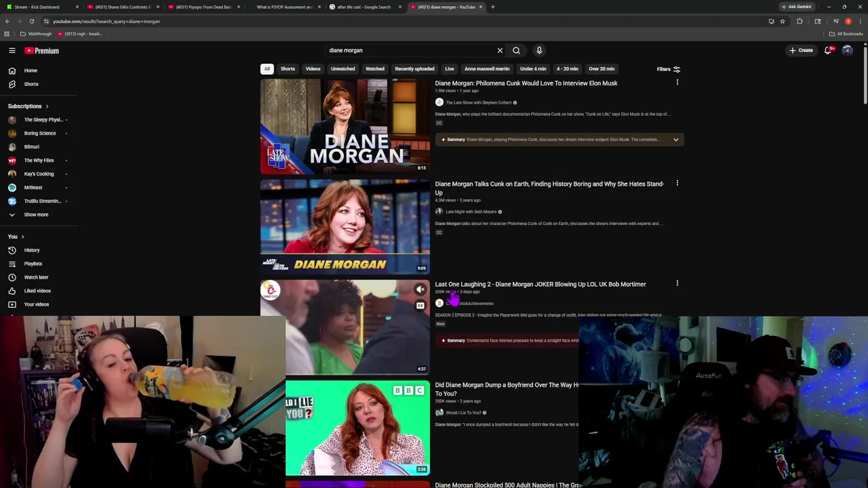This screenshot has height=488, width=868.
Task: Open options for Cunk on Earth video
Action: (x=677, y=183)
